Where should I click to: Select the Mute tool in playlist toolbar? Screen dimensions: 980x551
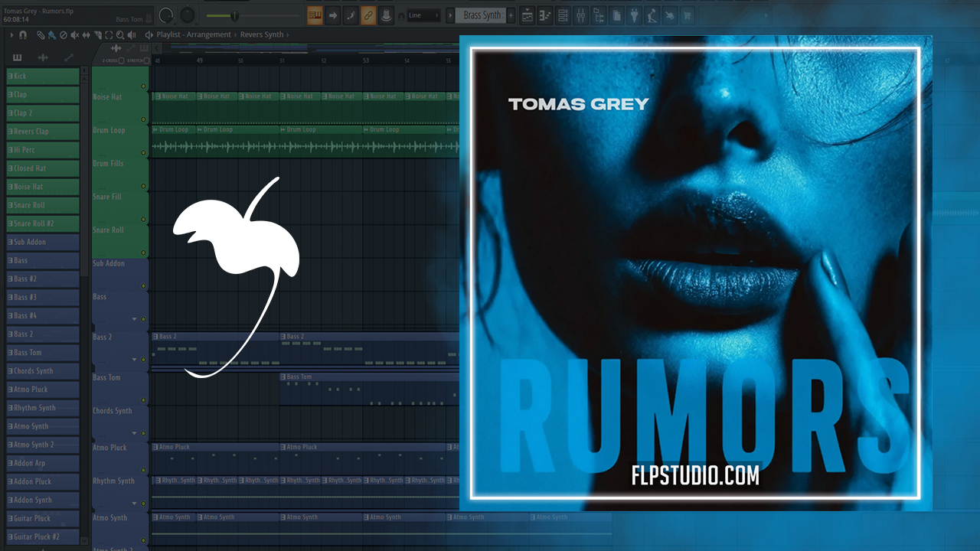pos(75,35)
